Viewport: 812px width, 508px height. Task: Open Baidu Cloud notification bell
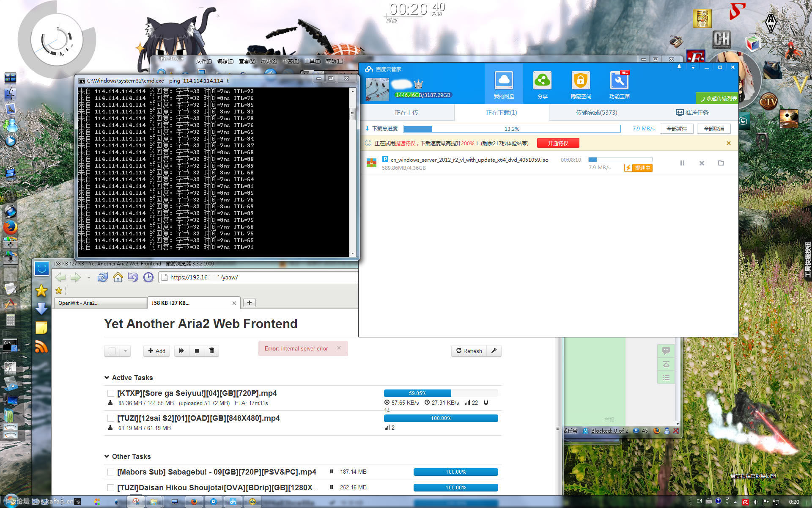point(679,67)
